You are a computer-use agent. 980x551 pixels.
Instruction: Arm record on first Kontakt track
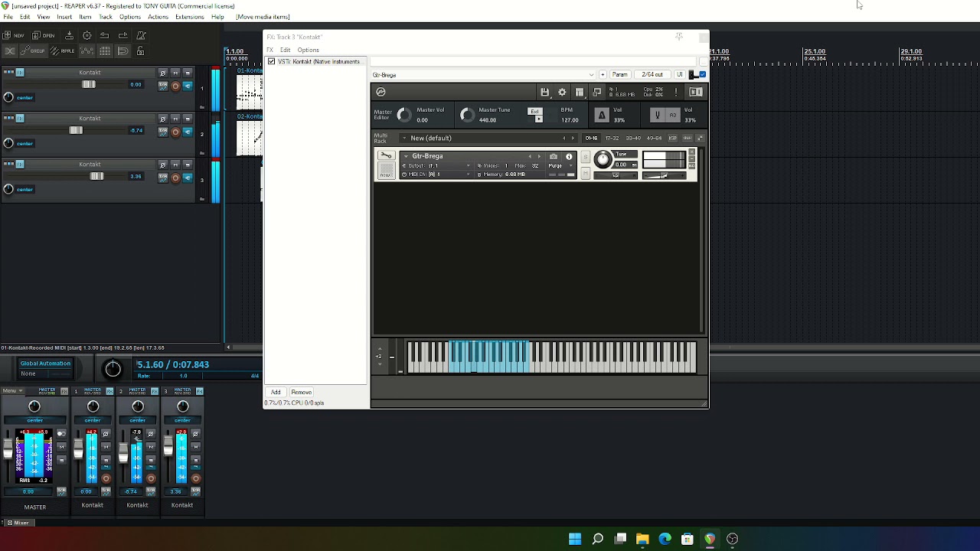coord(175,86)
